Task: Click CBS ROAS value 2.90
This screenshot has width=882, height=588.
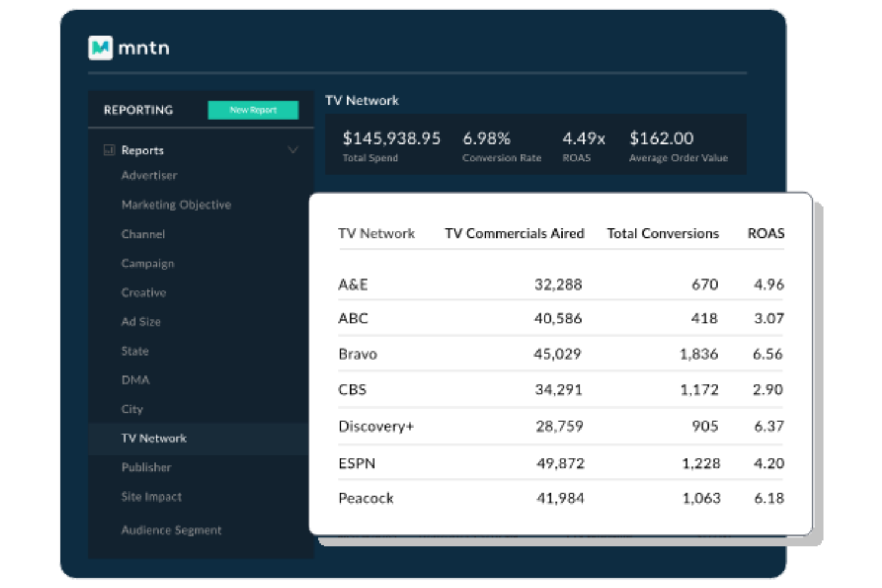Action: point(768,390)
